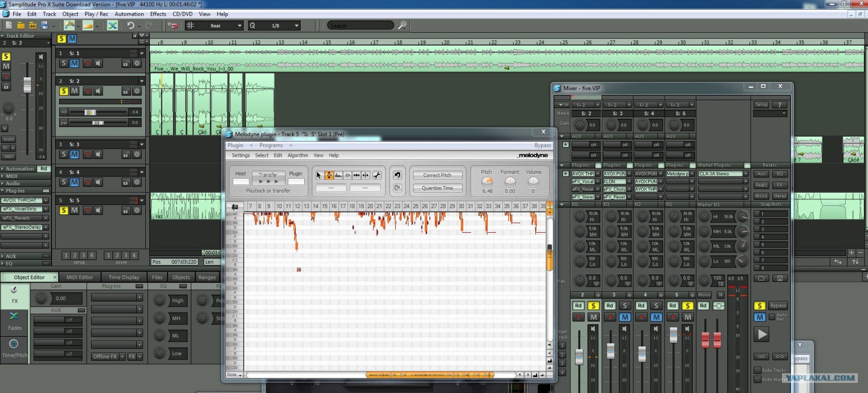Click the Setup button in the Mixer

tap(761, 105)
